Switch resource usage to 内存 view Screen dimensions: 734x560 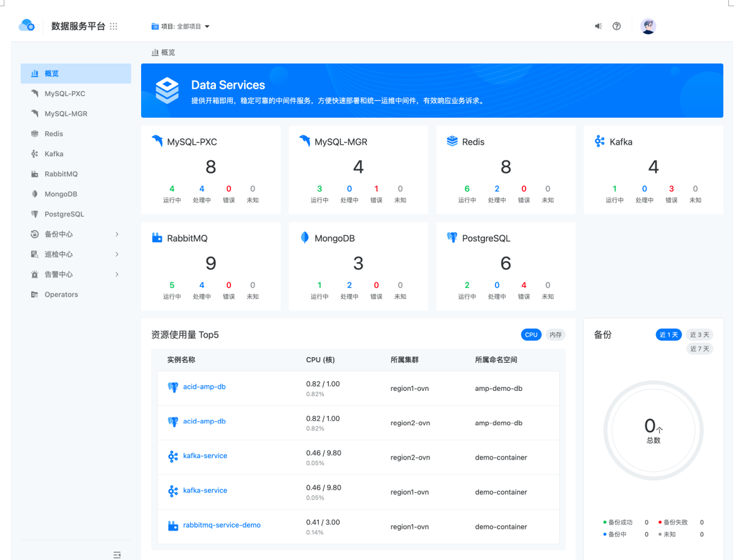(555, 335)
